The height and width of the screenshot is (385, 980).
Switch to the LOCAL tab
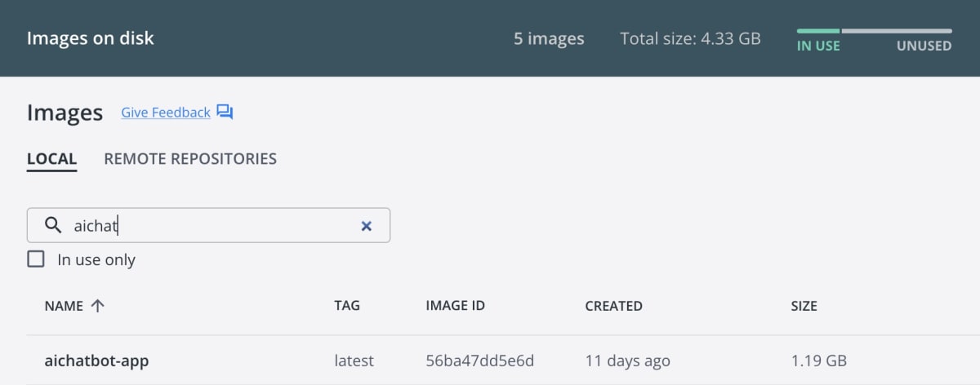tap(51, 159)
